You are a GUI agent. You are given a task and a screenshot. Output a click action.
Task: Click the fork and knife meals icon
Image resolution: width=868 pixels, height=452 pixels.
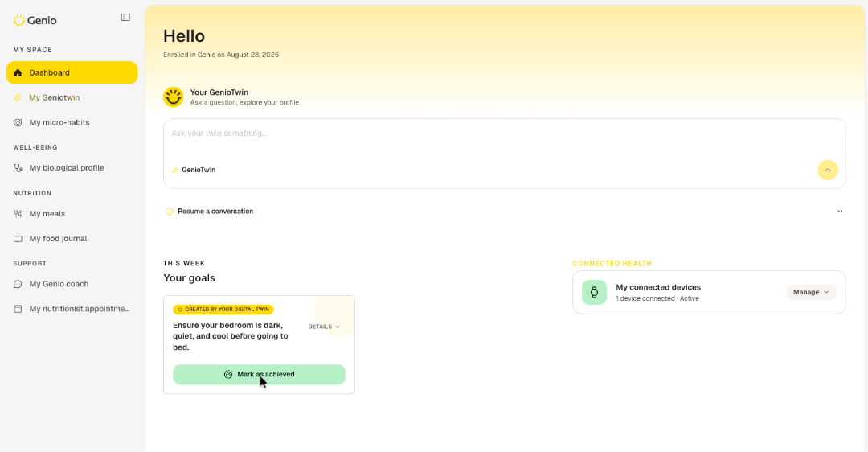point(18,214)
